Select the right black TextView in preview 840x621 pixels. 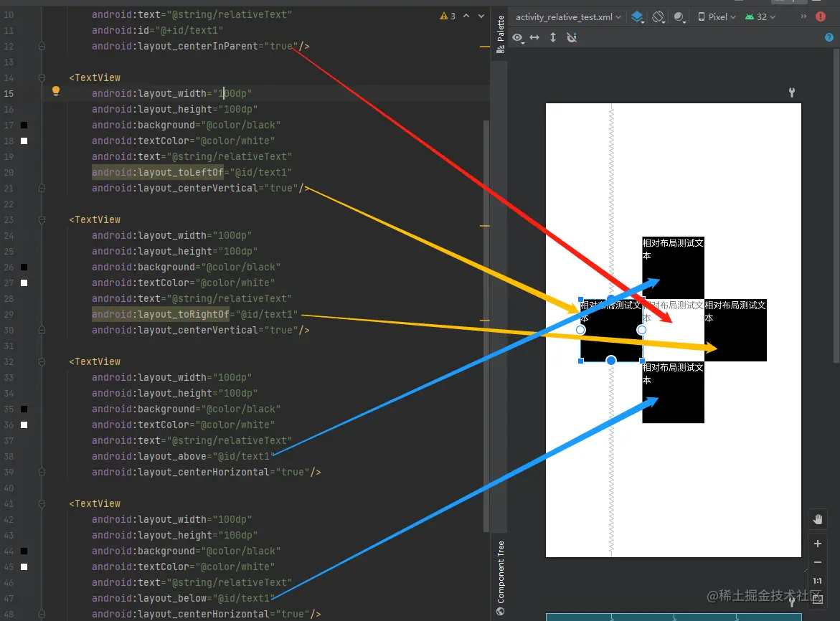(x=735, y=331)
